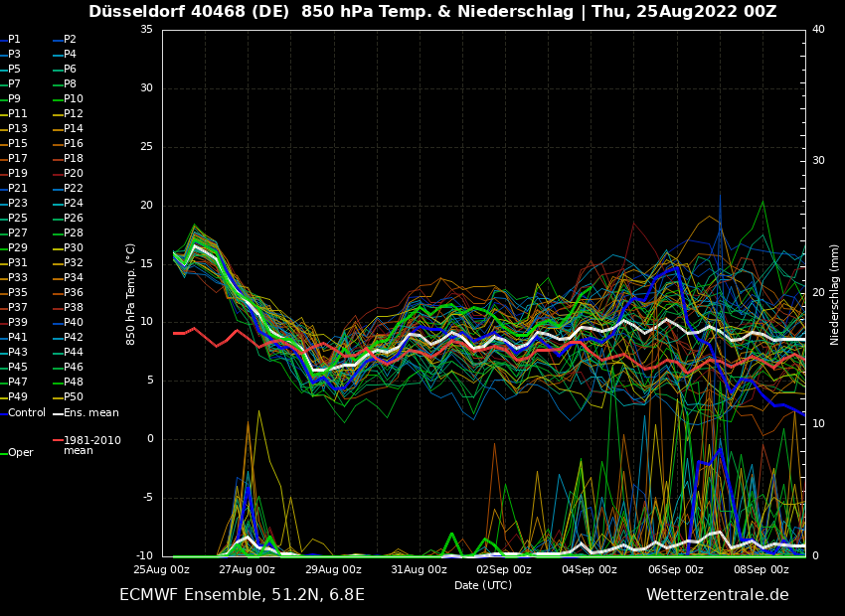This screenshot has height=616, width=845.
Task: Jump to the 08Sep 00z date tick
Action: point(761,569)
